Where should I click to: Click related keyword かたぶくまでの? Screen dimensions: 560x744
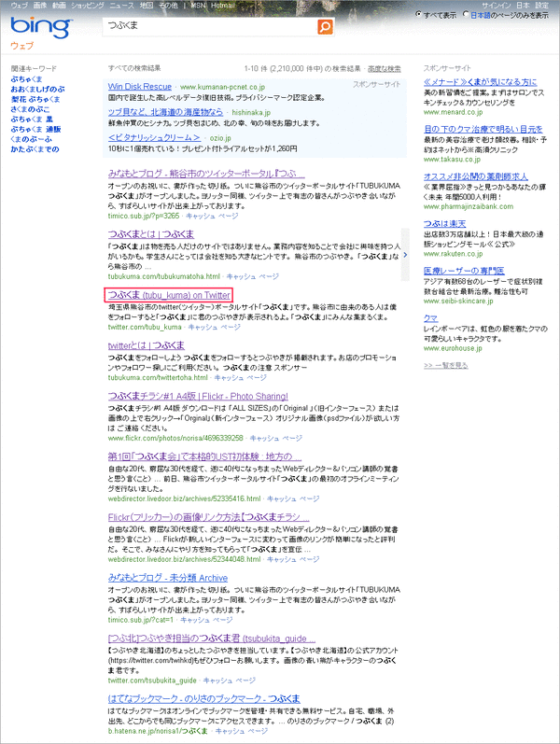click(35, 148)
